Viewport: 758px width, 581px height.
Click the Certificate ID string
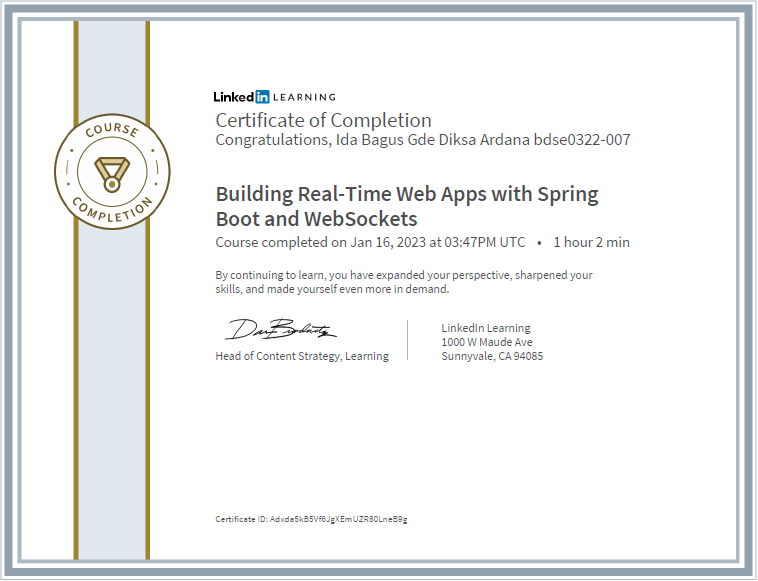pyautogui.click(x=338, y=519)
